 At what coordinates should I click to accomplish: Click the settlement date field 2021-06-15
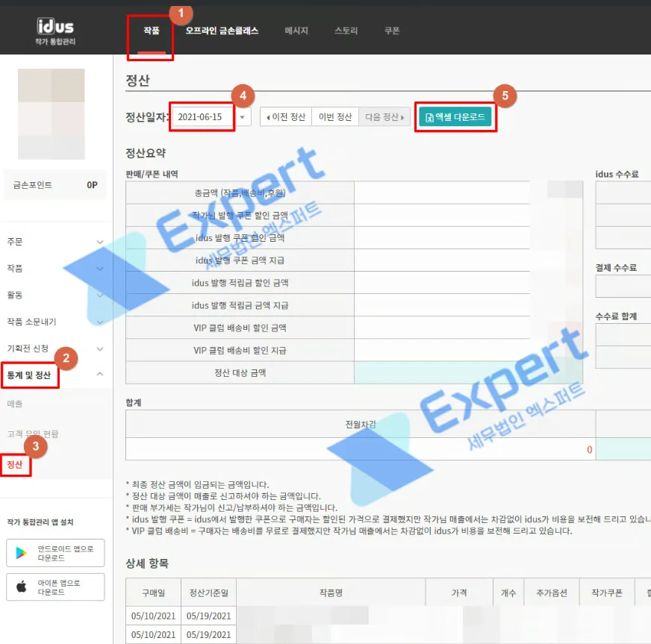click(x=202, y=117)
